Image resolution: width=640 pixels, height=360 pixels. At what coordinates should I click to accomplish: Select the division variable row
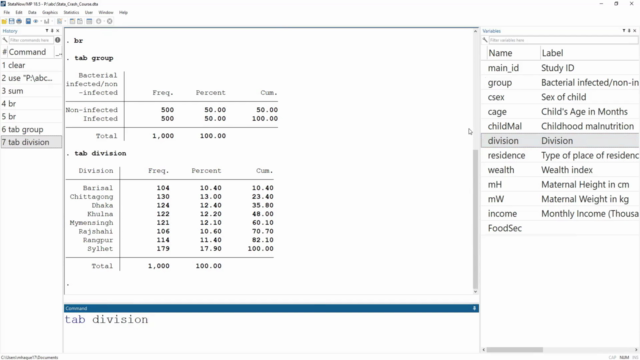tap(560, 141)
